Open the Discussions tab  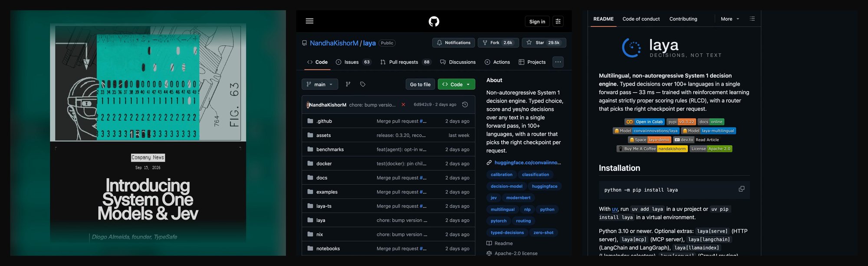point(458,62)
